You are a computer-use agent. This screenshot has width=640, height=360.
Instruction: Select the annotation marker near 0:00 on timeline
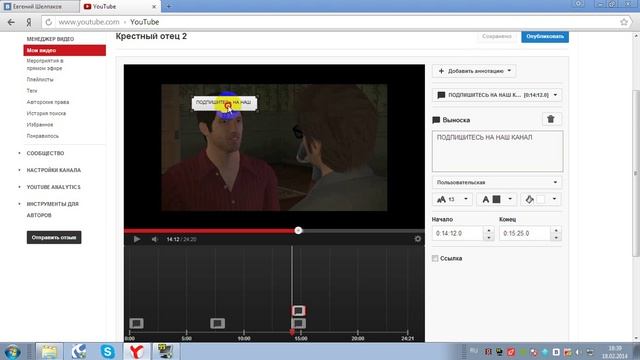136,323
